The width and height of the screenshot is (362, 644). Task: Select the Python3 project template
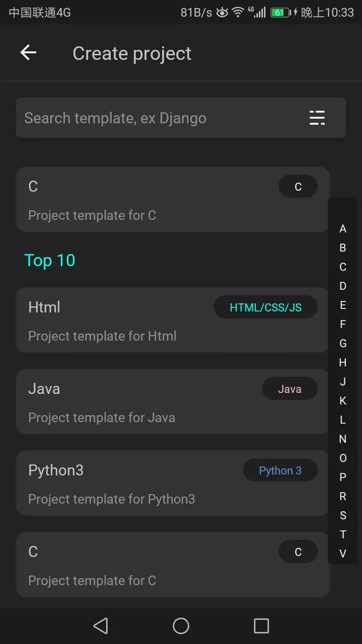(x=173, y=483)
